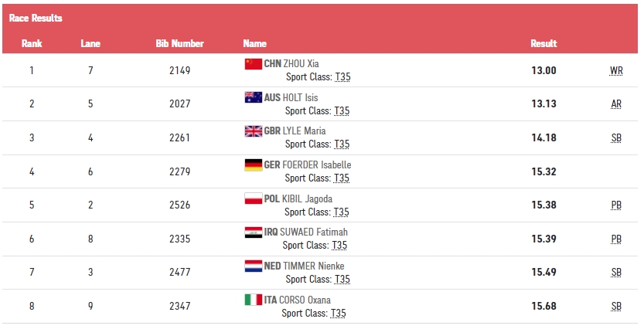Image resolution: width=644 pixels, height=329 pixels.
Task: Click the Great Britain flag icon
Action: click(253, 131)
